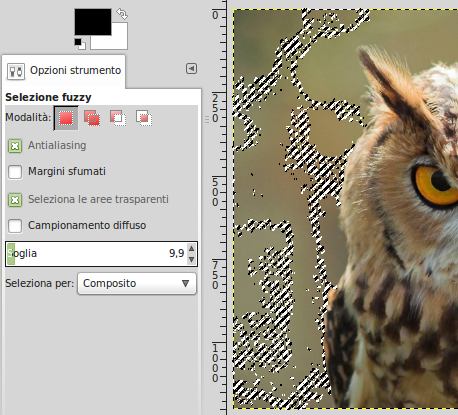
Task: Increase Soglia value with up arrow
Action: [191, 248]
